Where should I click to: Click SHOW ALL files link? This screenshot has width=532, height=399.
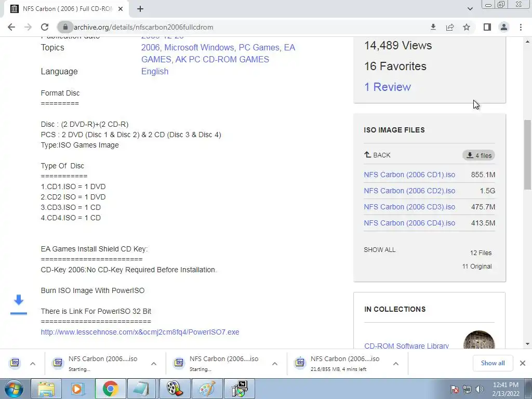380,250
